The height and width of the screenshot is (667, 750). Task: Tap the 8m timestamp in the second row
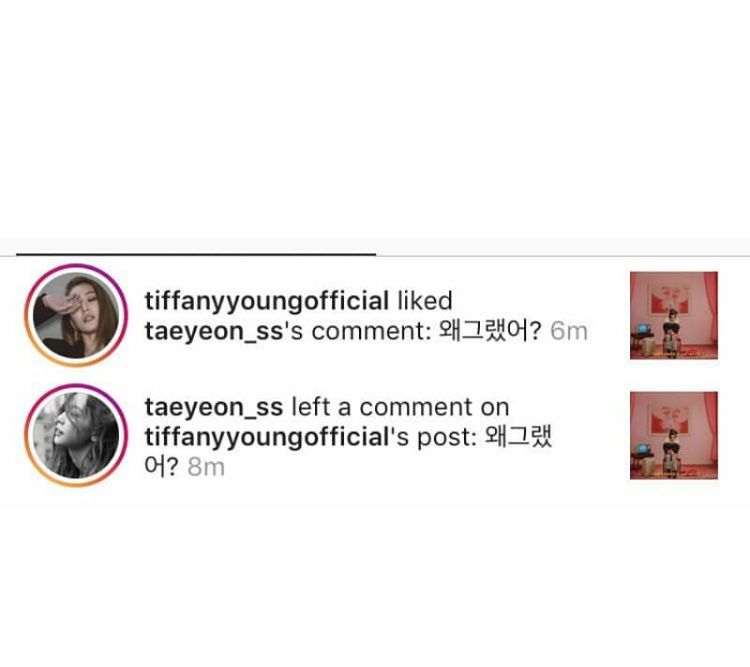(206, 467)
